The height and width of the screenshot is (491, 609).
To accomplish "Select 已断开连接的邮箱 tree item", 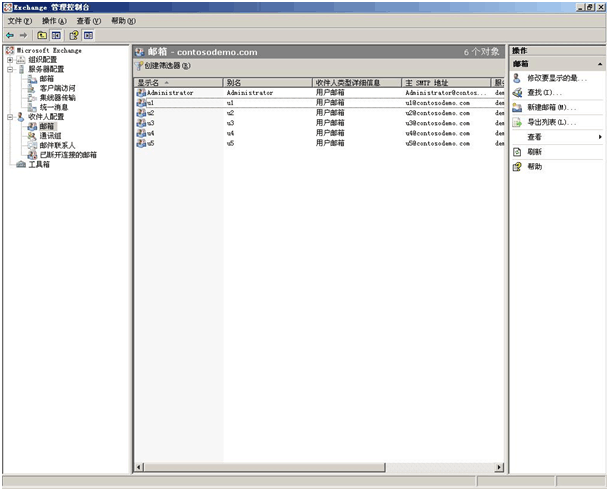I will (68, 155).
